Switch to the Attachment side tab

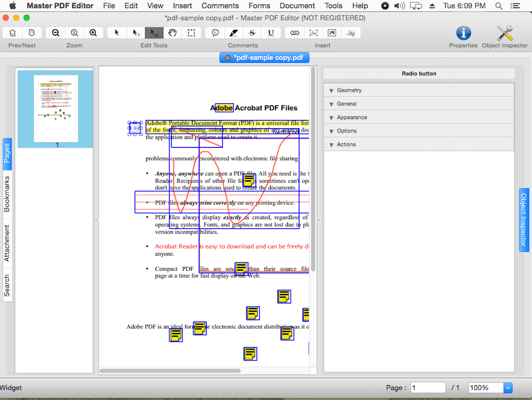point(7,243)
